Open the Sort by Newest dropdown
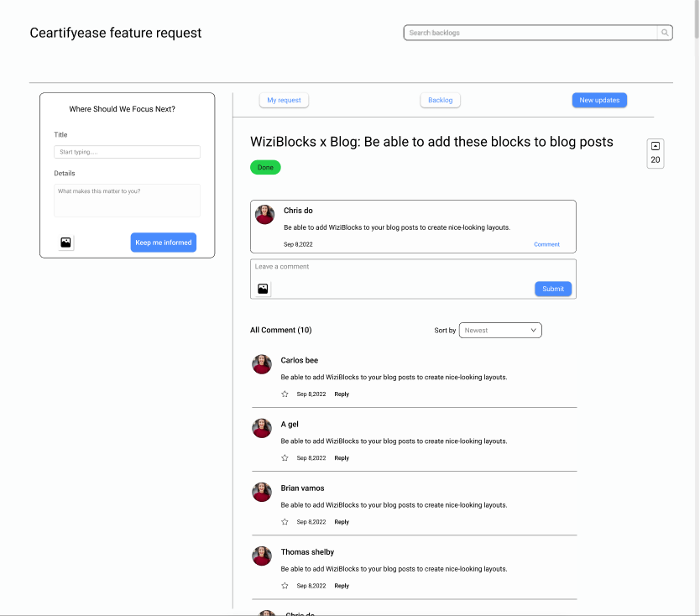Image resolution: width=700 pixels, height=616 pixels. pos(502,331)
